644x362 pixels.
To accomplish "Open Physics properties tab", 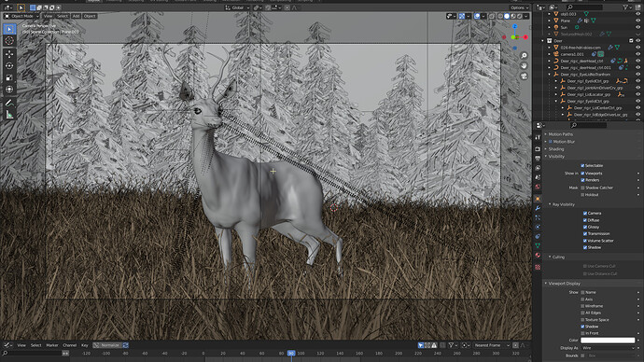I will point(538,227).
